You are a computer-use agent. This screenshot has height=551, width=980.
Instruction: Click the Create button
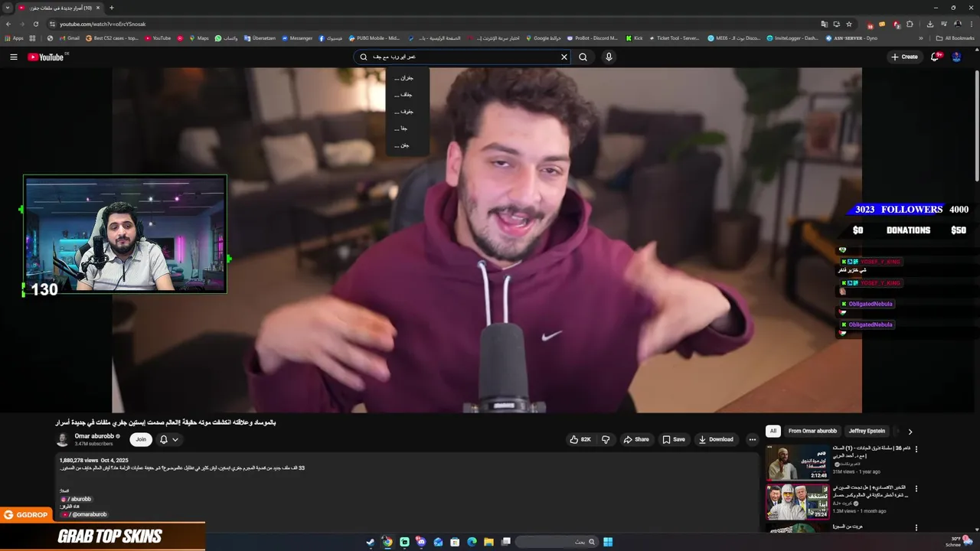tap(904, 57)
